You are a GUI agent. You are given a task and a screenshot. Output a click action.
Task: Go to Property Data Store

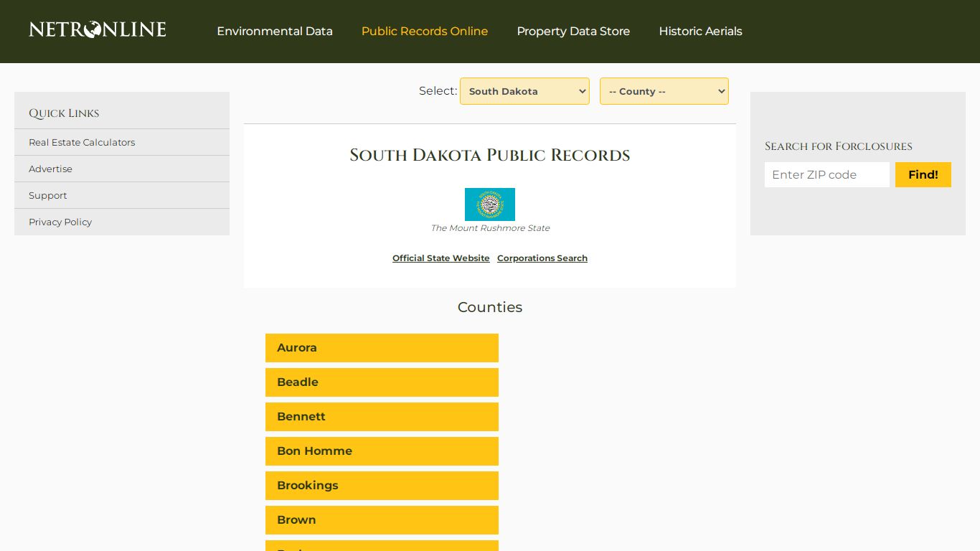[573, 32]
